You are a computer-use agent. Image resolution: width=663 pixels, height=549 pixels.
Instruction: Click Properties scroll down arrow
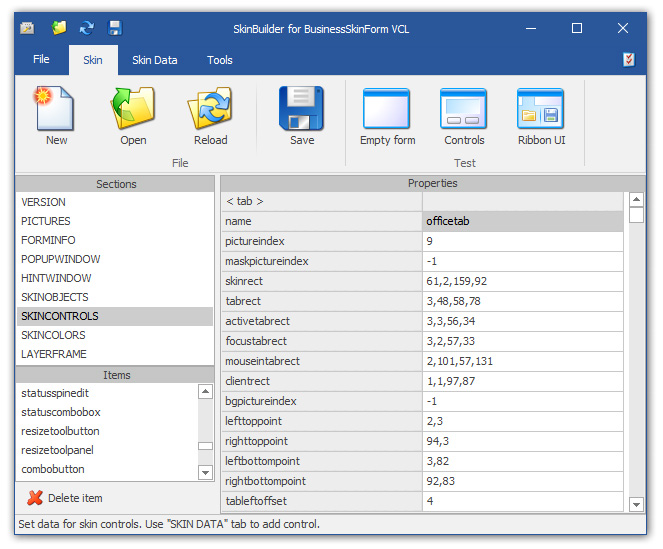click(636, 504)
